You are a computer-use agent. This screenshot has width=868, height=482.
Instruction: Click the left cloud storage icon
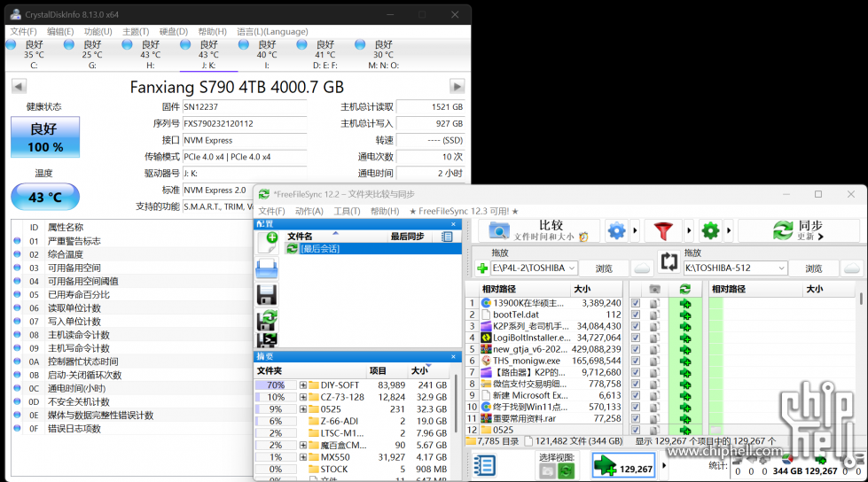[x=642, y=268]
